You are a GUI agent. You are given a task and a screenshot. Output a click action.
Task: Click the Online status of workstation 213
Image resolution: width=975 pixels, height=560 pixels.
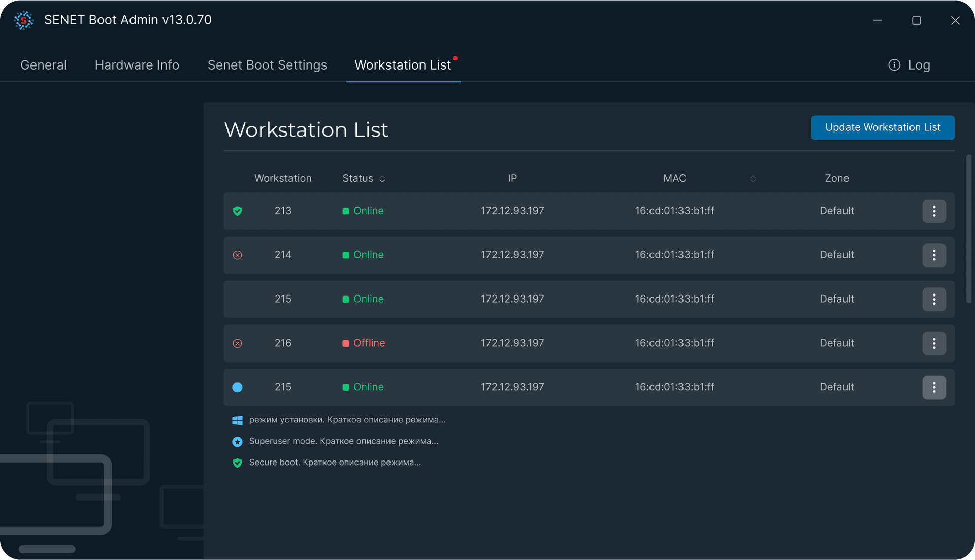(x=363, y=211)
